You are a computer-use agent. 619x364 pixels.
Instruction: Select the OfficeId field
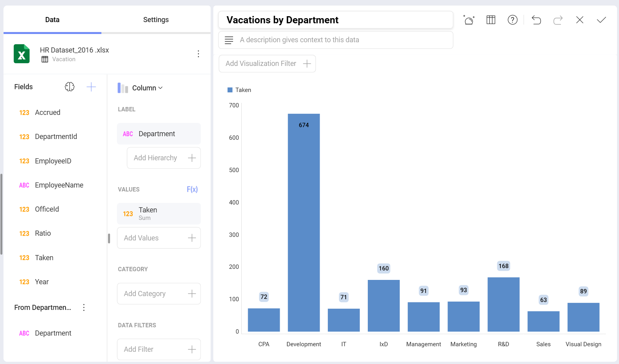(39, 209)
